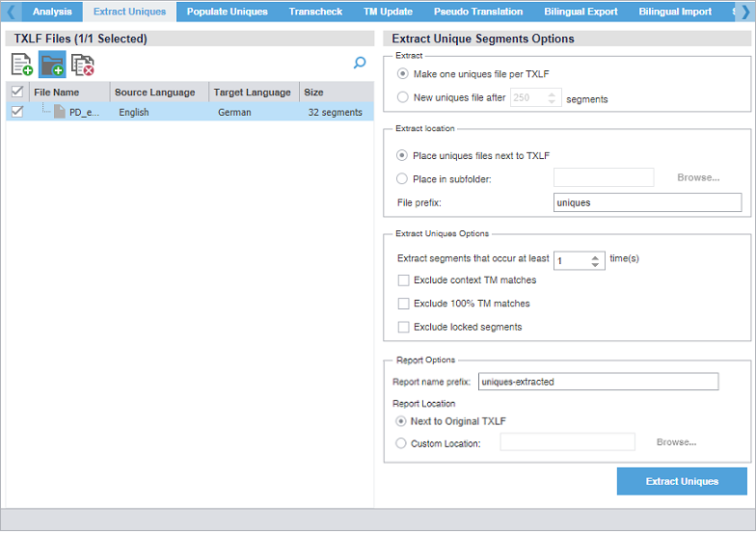Toggle the select-all files header checkbox
This screenshot has width=756, height=533.
pyautogui.click(x=17, y=93)
